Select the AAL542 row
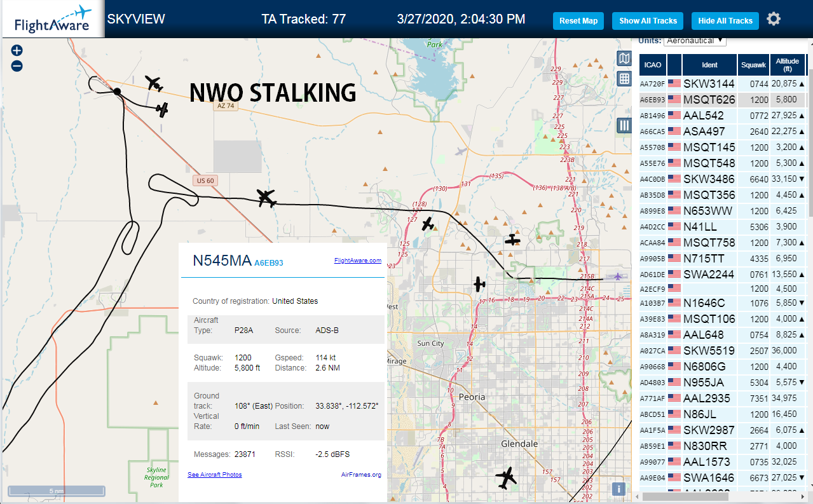 tap(723, 116)
